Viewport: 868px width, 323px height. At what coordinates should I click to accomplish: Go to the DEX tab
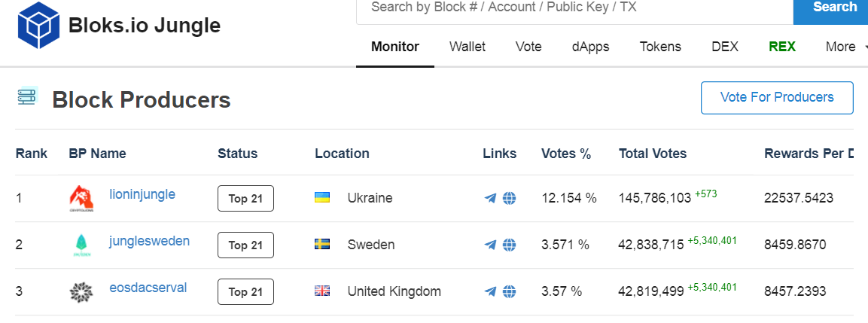pyautogui.click(x=725, y=47)
